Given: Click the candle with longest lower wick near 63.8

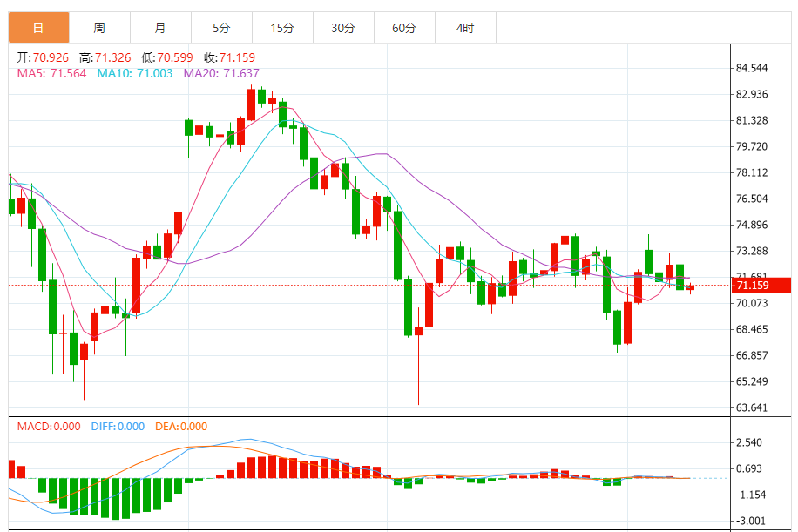Looking at the screenshot, I should [418, 356].
